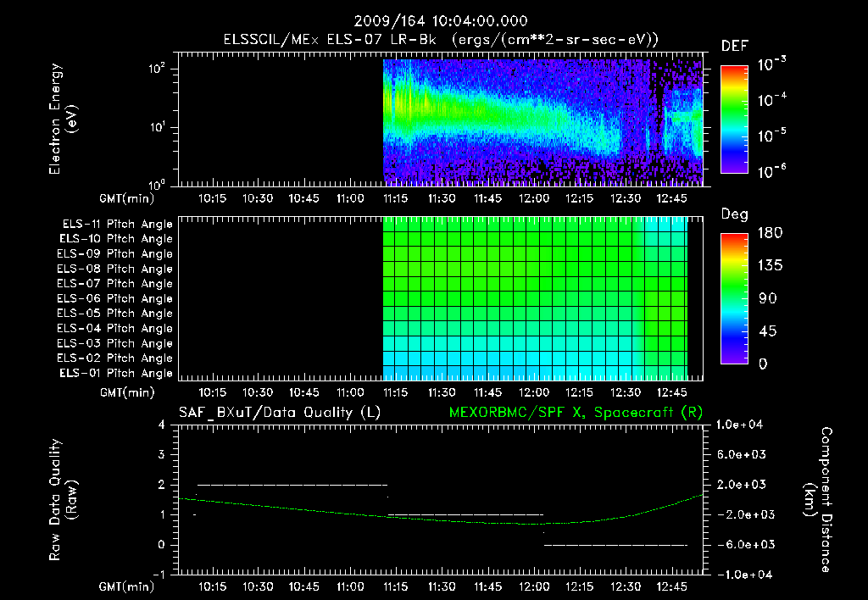Viewport: 868px width, 600px height.
Task: Click the data quality line segment at level 1
Action: point(465,514)
